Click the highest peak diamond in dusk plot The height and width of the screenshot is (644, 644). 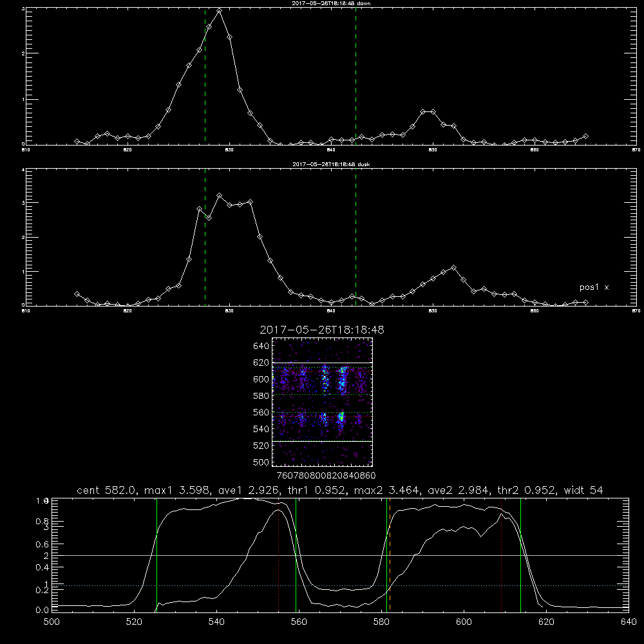(x=220, y=196)
